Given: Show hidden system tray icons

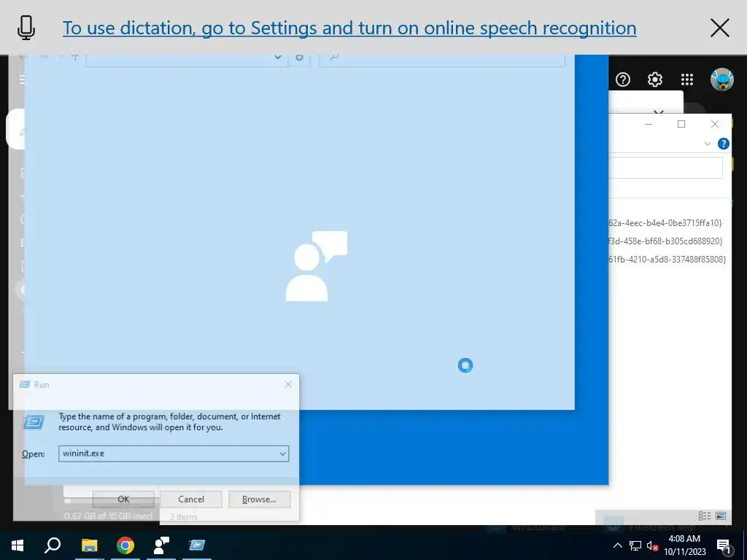Looking at the screenshot, I should click(x=617, y=545).
